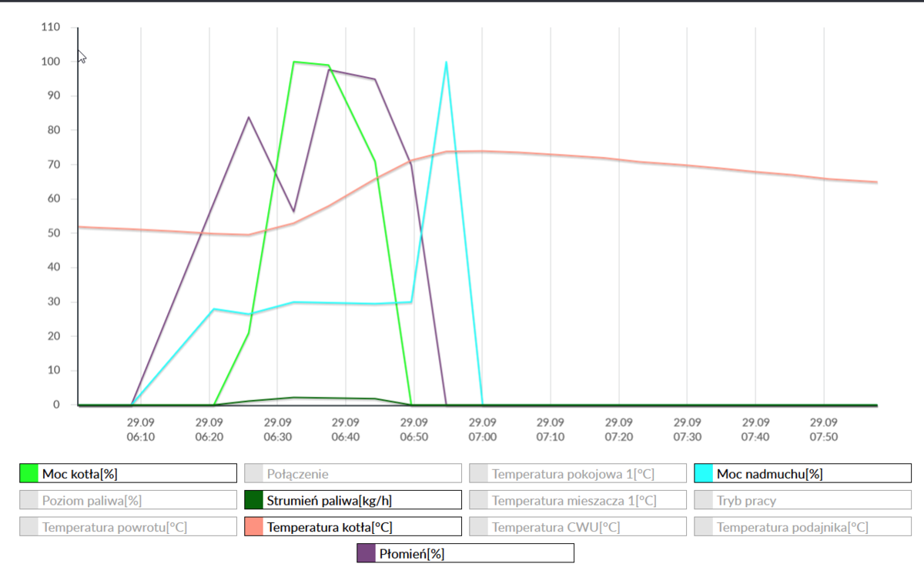
Task: Click the purple Płomień color swatch
Action: 366,553
